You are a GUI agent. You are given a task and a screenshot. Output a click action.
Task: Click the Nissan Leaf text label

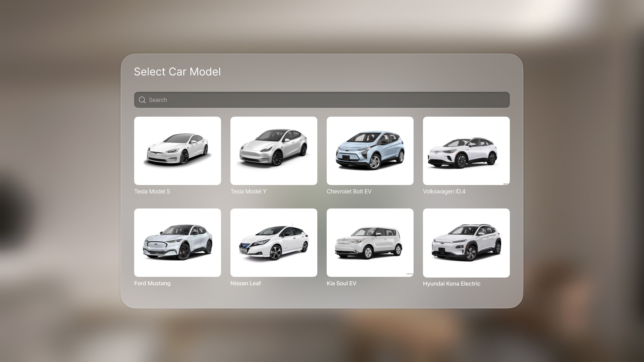(x=246, y=283)
